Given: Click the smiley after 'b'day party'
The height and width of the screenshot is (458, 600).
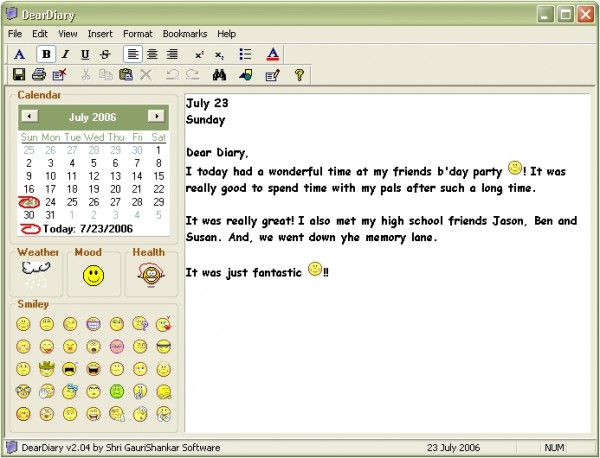Looking at the screenshot, I should (515, 168).
